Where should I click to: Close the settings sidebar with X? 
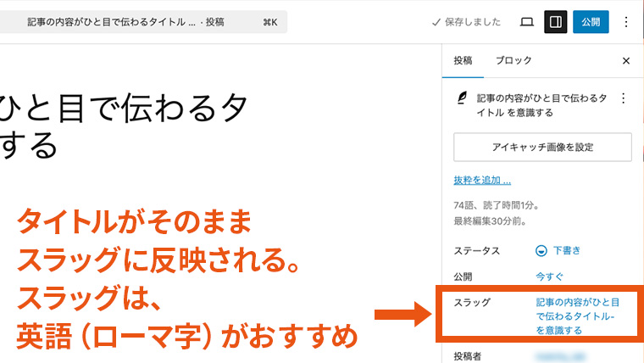click(x=626, y=61)
